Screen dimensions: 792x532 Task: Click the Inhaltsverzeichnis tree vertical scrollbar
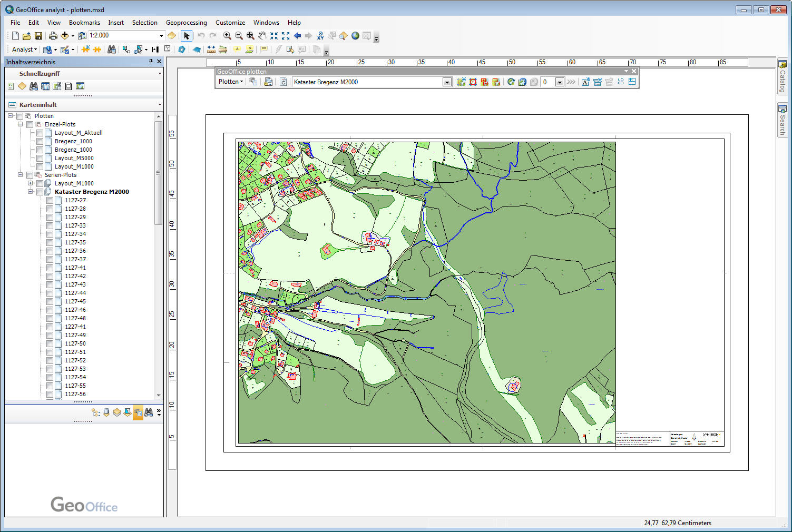pyautogui.click(x=158, y=173)
